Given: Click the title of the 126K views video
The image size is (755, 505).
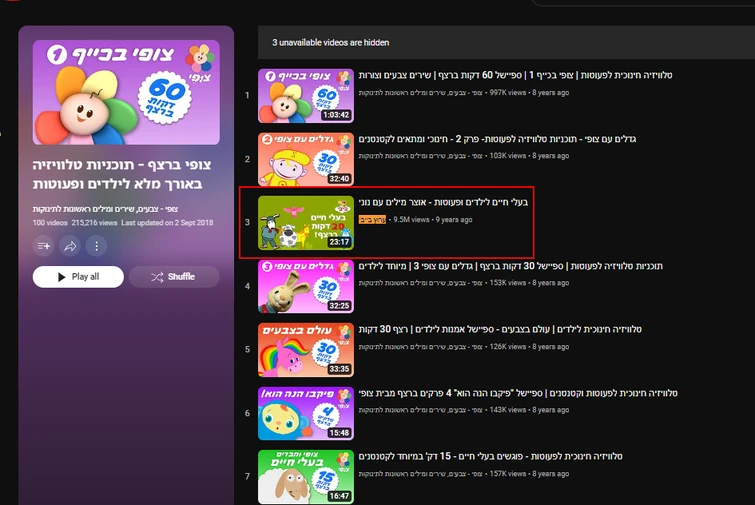Looking at the screenshot, I should [x=500, y=329].
